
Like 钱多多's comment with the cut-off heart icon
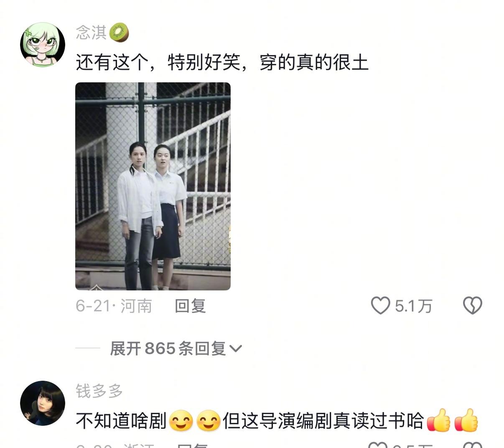click(x=378, y=444)
